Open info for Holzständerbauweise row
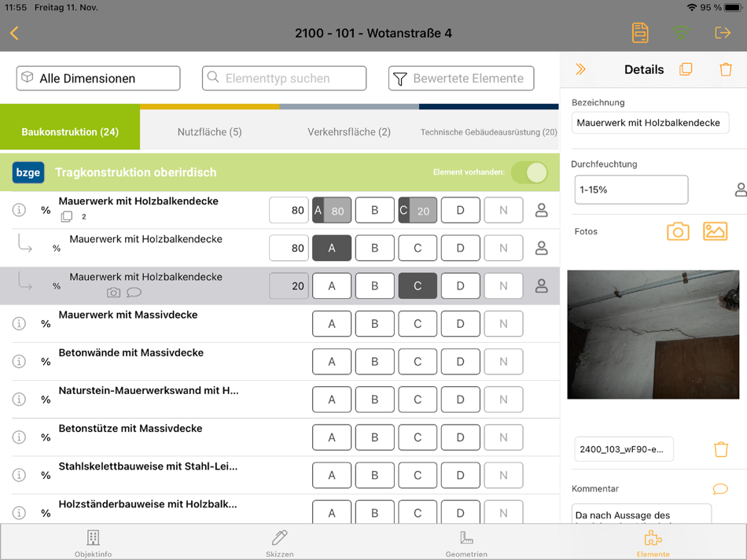 pyautogui.click(x=19, y=513)
